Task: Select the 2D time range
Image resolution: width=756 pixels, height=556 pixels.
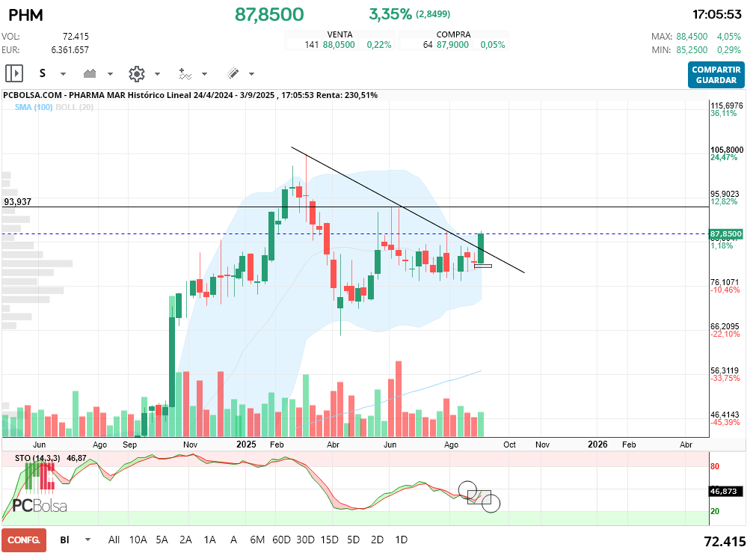Action: [x=377, y=540]
